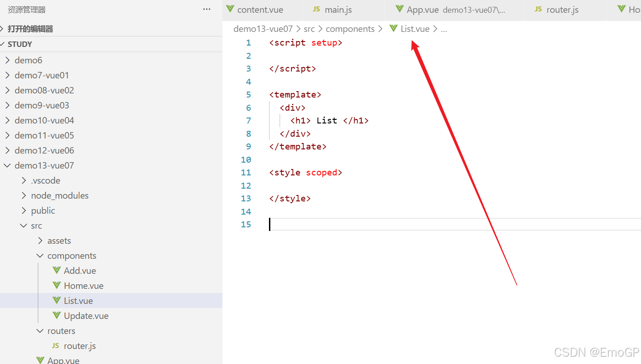This screenshot has height=364, width=641.
Task: Expand the demo6 folder
Action: 111,60
